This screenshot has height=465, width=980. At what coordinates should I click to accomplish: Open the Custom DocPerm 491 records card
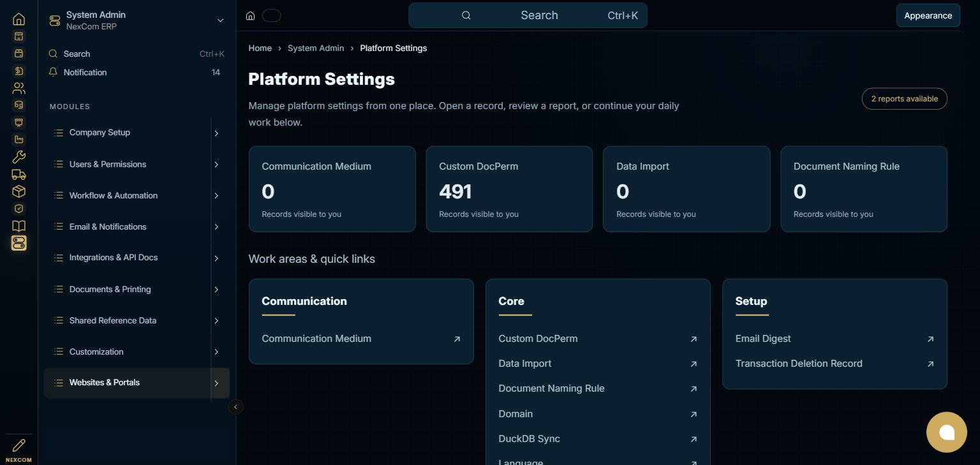(x=509, y=189)
